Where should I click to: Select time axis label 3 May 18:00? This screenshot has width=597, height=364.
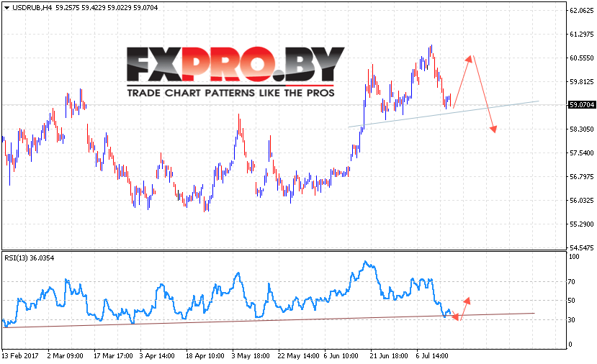point(251,356)
